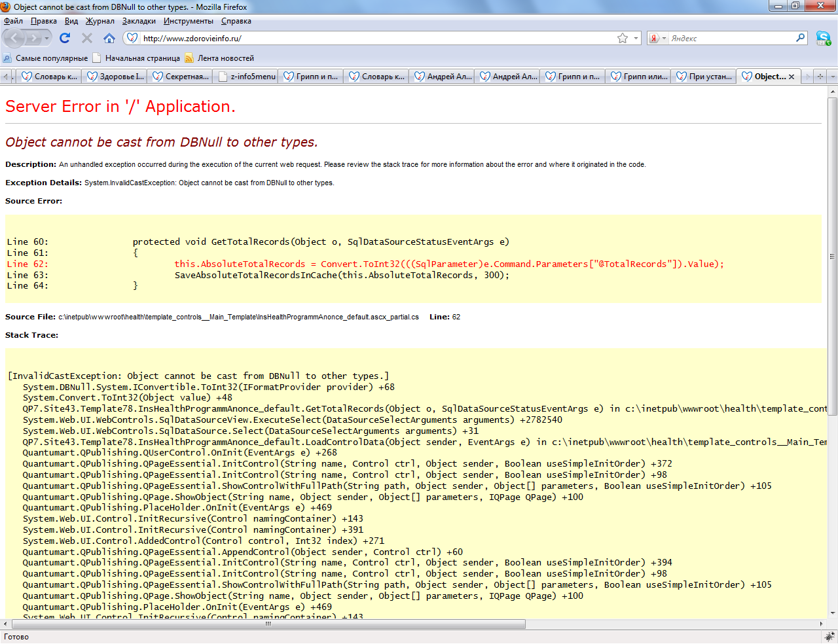Switch to the z-info5menu tab
The height and width of the screenshot is (644, 838).
coord(246,77)
